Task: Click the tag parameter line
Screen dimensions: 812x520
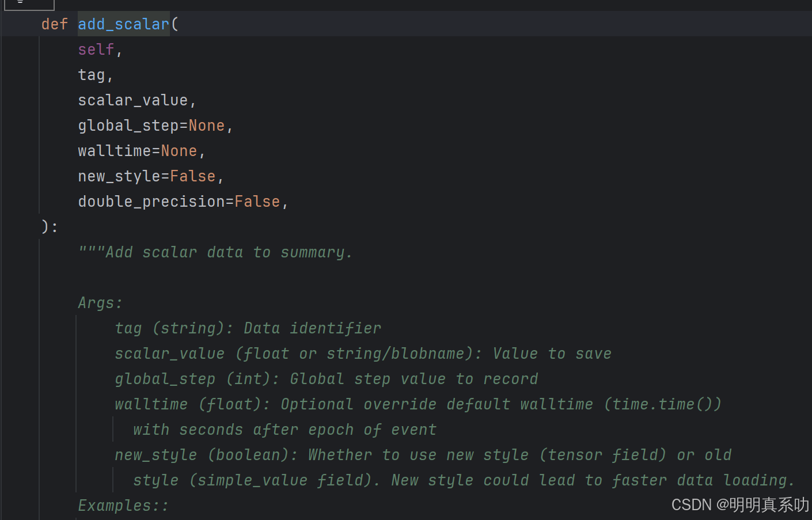Action: [x=96, y=75]
